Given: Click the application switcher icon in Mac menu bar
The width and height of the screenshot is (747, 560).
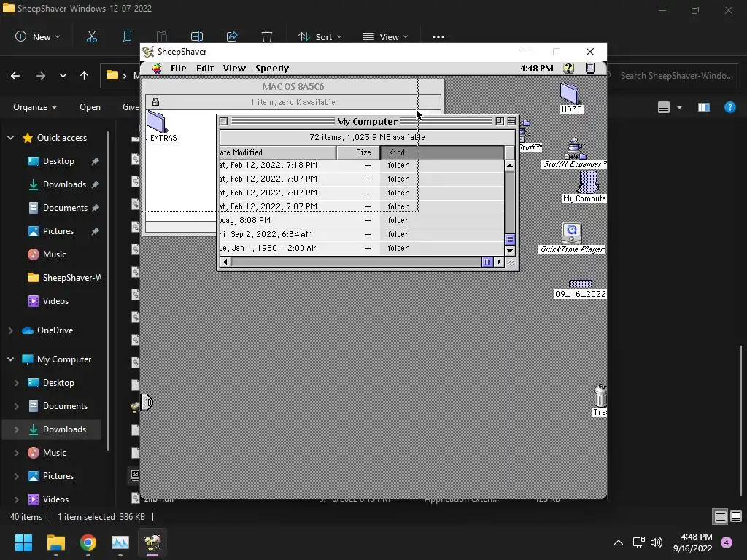Looking at the screenshot, I should tap(589, 68).
